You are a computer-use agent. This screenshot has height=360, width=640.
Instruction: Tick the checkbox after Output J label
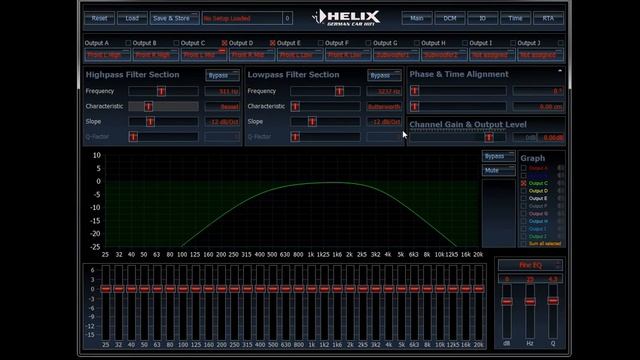coord(561,43)
